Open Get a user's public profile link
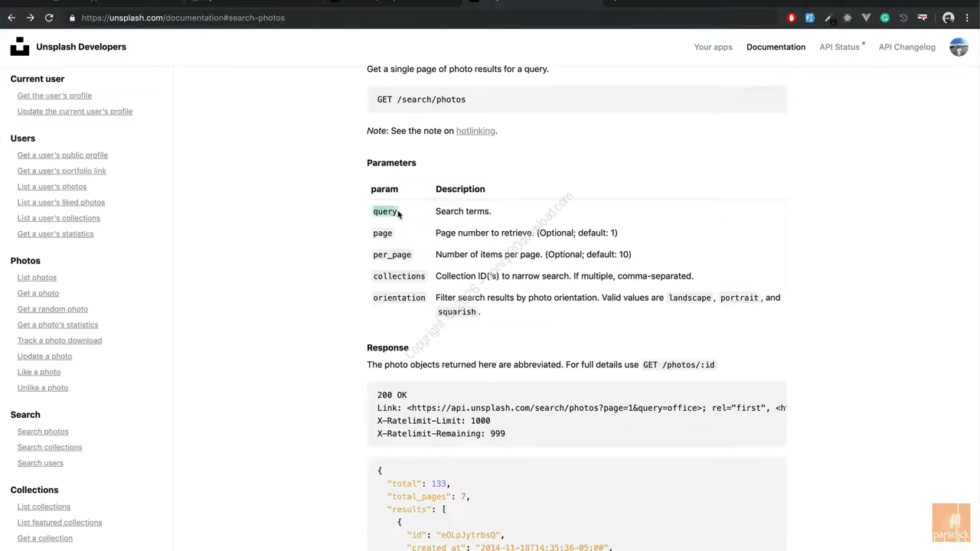The image size is (980, 551). (63, 155)
